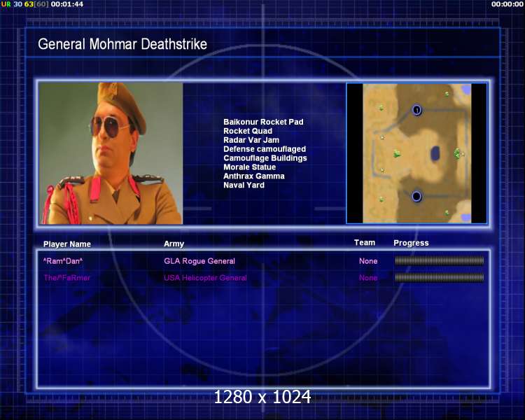
Task: Click the 'Team' column header
Action: [x=365, y=243]
